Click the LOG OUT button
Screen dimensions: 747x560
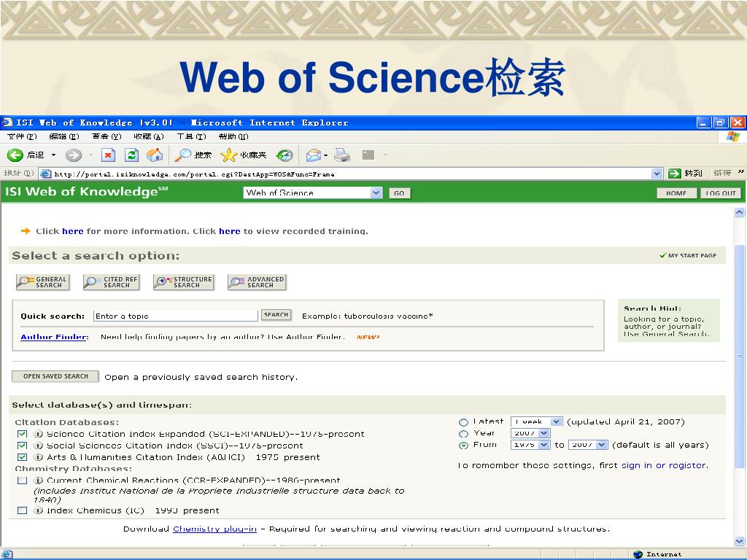721,192
